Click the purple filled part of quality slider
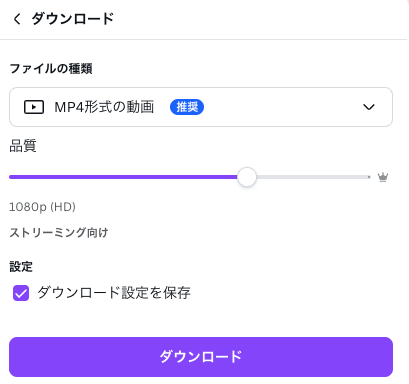 [123, 177]
